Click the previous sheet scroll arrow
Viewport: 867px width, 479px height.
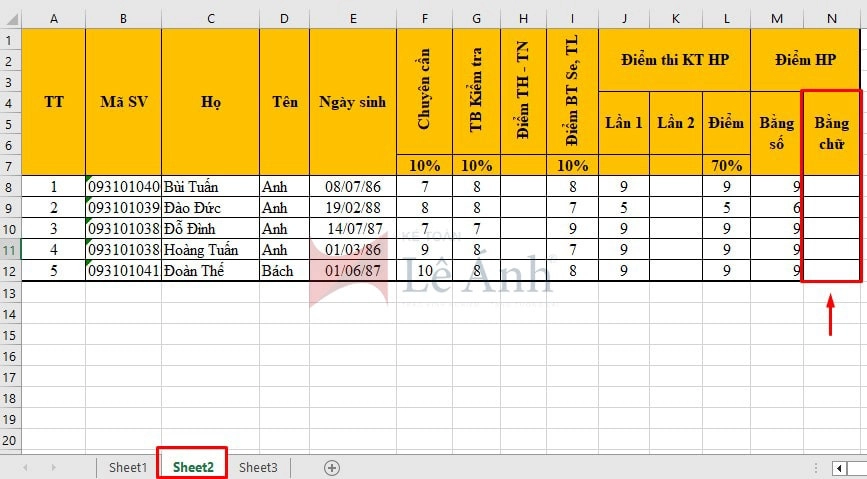coord(25,467)
